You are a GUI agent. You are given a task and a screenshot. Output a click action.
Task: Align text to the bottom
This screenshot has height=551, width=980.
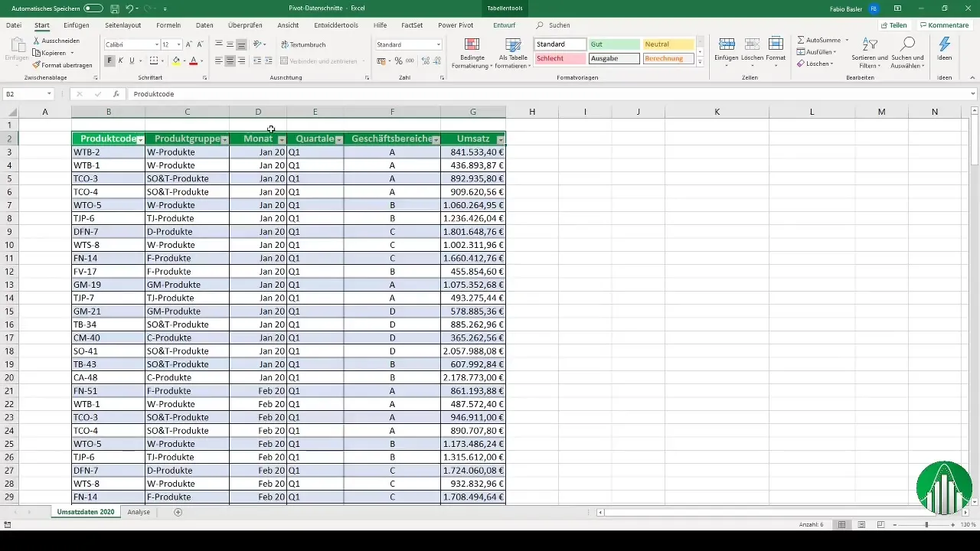point(241,44)
